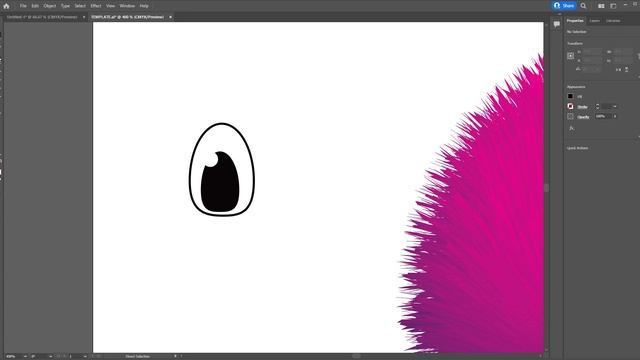Viewport: 640px width, 360px height.
Task: Open the Type menu
Action: pyautogui.click(x=65, y=6)
